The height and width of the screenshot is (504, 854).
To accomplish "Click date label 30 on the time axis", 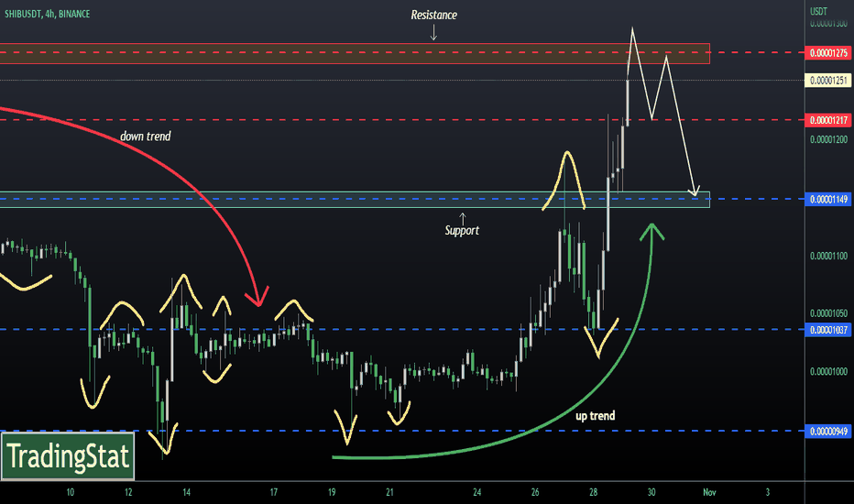I will [x=651, y=492].
